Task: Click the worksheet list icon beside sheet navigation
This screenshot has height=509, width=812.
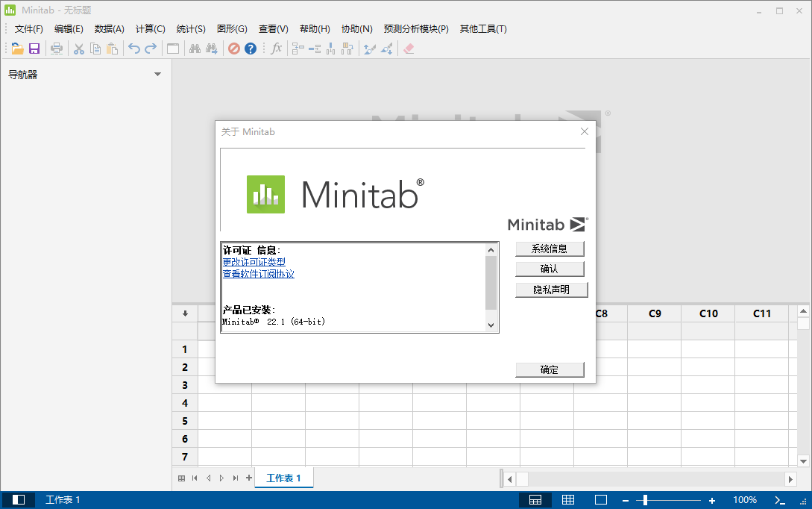Action: [x=181, y=478]
